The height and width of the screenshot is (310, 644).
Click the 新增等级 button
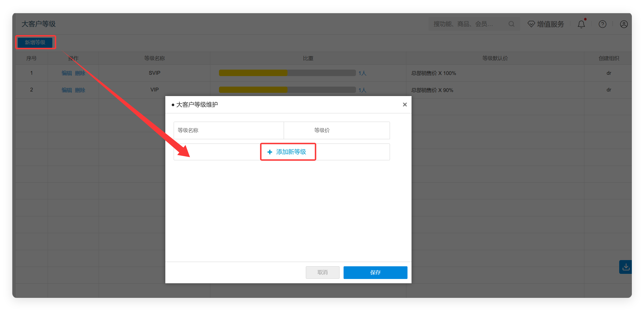coord(35,42)
